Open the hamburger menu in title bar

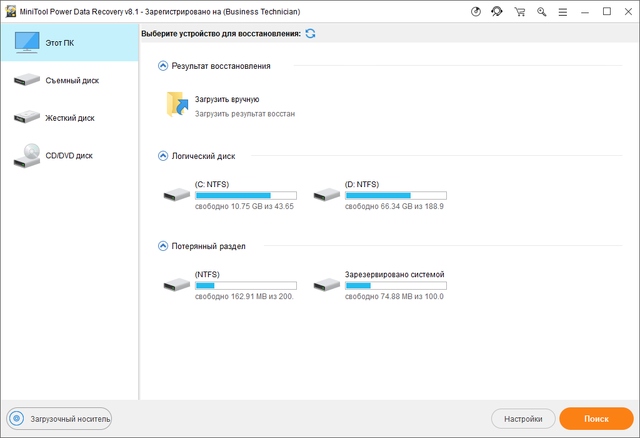click(563, 12)
